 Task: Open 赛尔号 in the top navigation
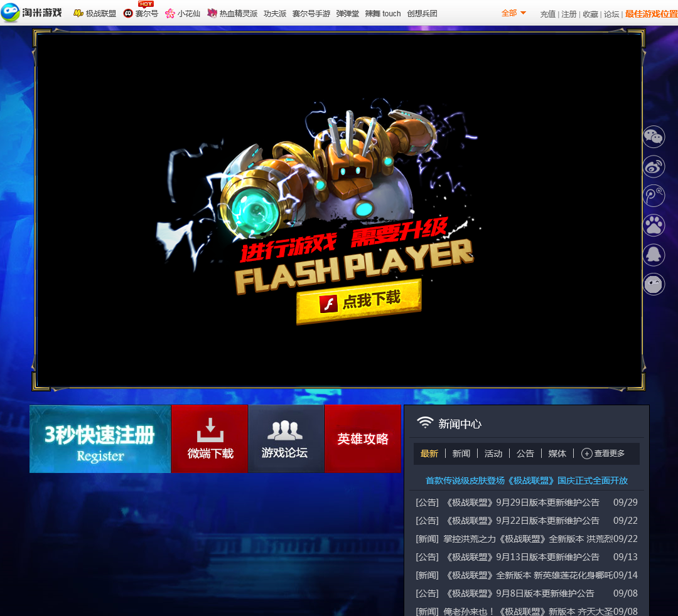(146, 14)
